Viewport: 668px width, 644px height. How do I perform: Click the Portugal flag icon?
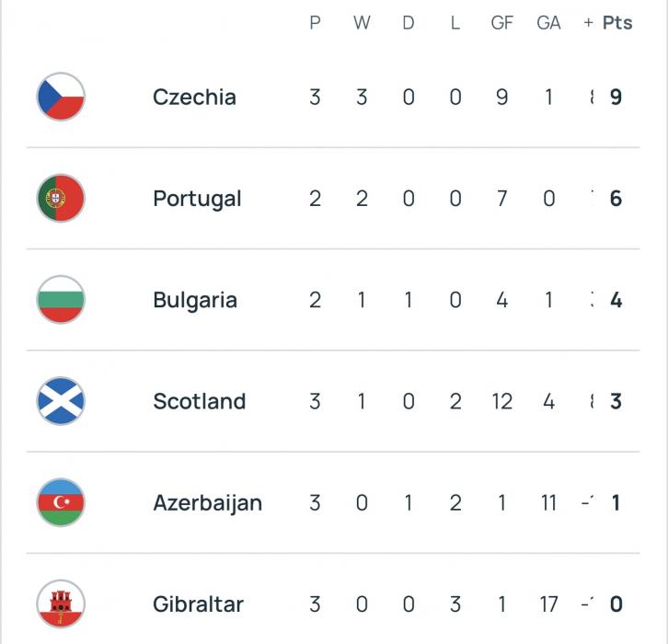pos(61,198)
